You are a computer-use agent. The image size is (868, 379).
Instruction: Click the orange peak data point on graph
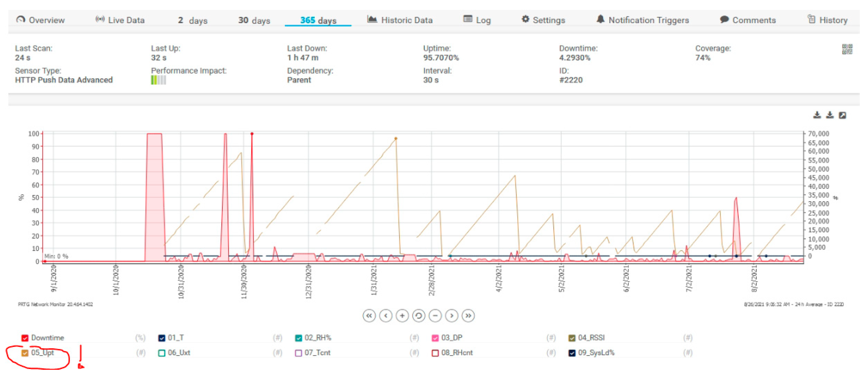tap(396, 138)
